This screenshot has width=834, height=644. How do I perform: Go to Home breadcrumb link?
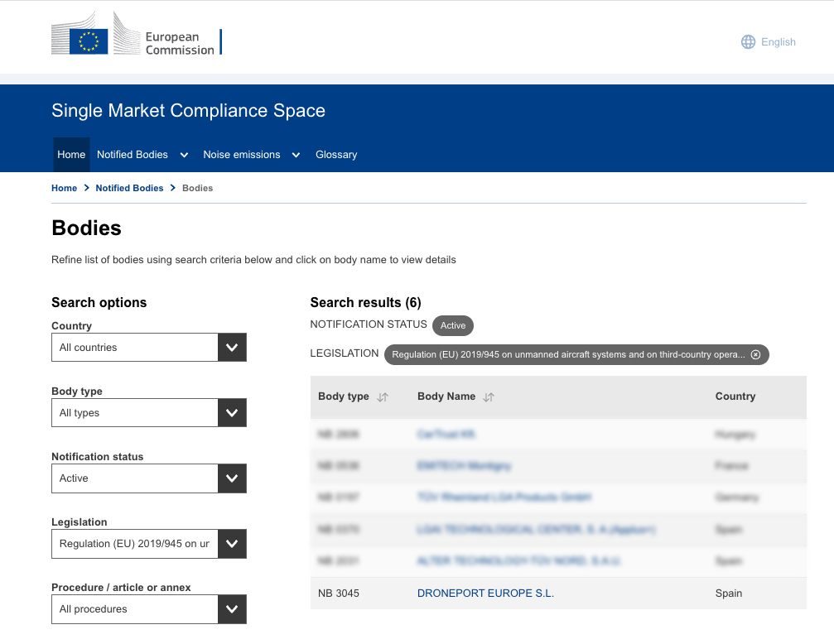pos(64,188)
